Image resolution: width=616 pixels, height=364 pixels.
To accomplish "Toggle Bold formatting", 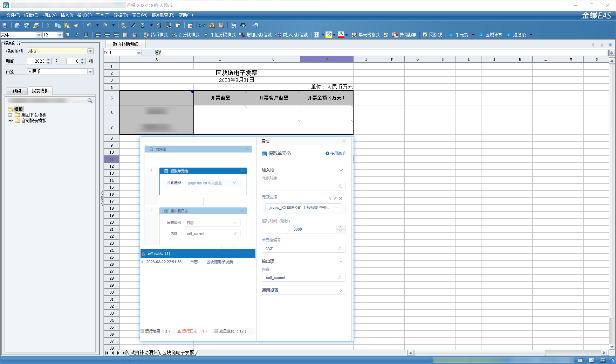I will (x=68, y=35).
